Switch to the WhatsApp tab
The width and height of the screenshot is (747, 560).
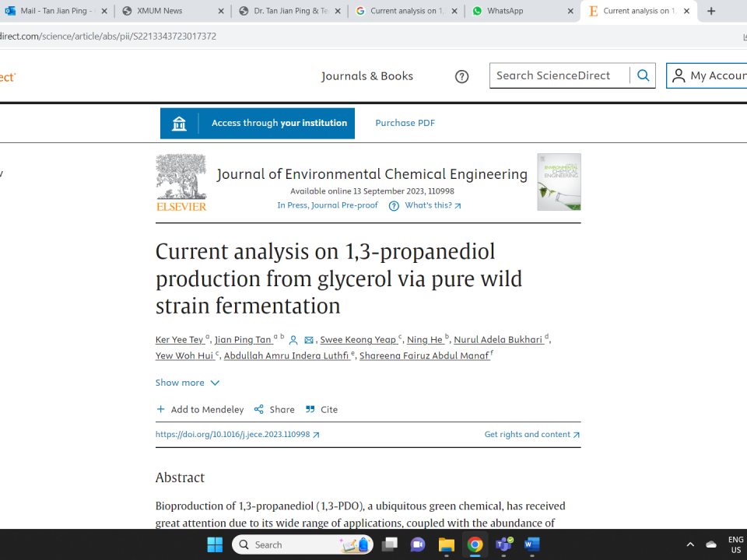522,11
